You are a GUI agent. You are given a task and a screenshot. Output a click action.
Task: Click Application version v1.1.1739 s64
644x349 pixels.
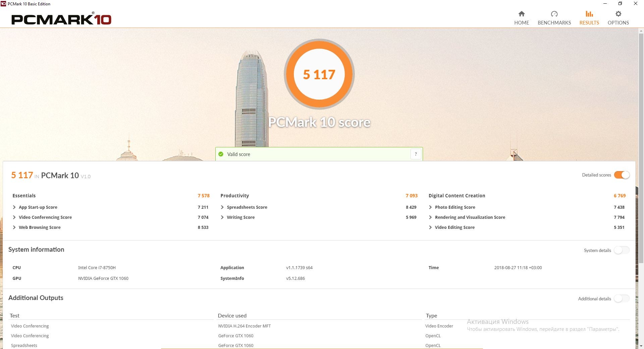pos(299,268)
